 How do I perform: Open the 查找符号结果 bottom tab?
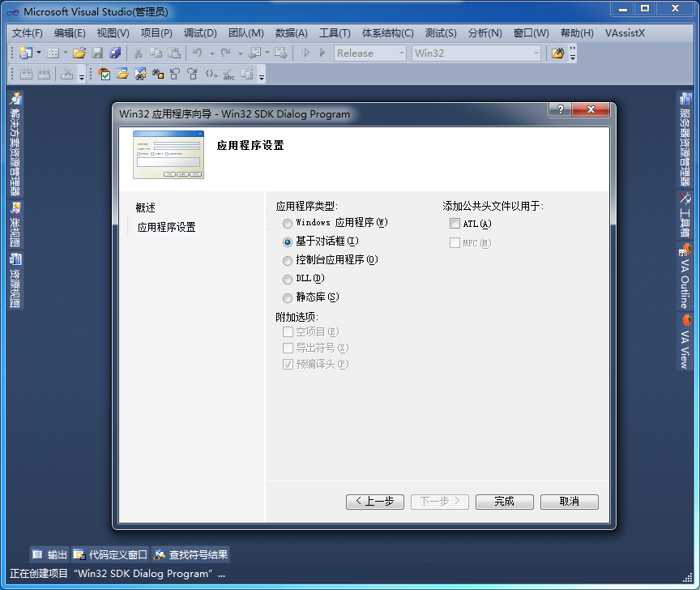190,554
